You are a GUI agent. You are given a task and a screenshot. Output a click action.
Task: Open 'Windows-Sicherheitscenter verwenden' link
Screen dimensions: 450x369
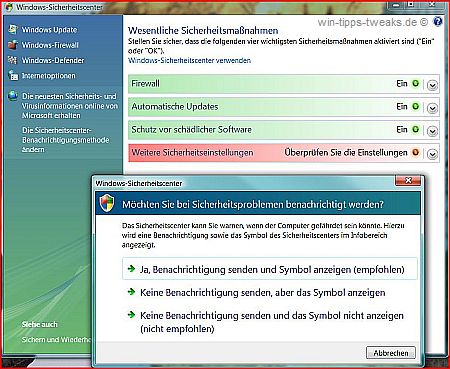189,60
